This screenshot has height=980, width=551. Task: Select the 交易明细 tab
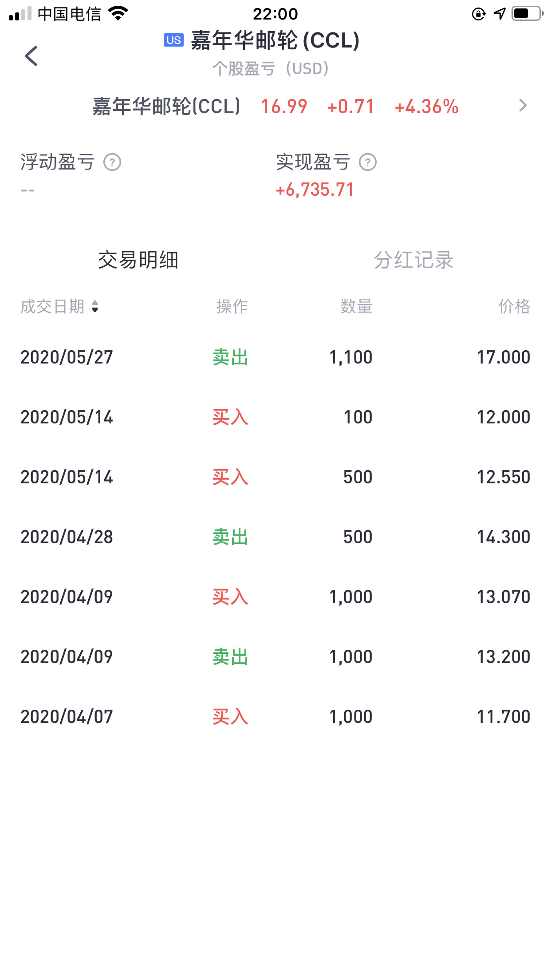138,260
